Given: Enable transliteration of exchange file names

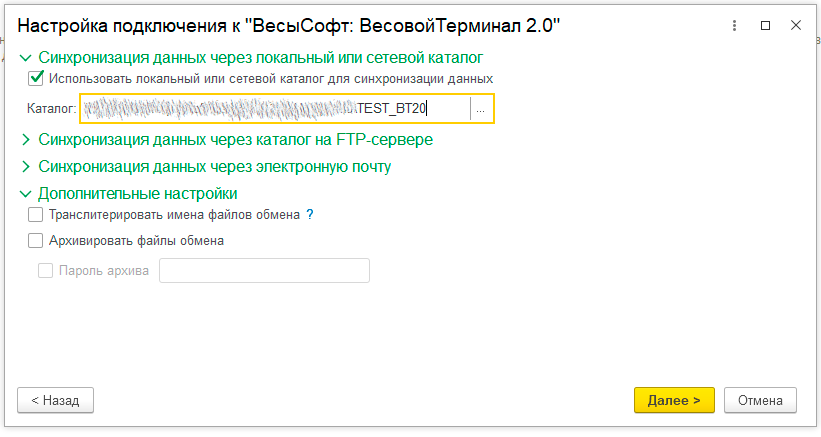Looking at the screenshot, I should pos(37,214).
